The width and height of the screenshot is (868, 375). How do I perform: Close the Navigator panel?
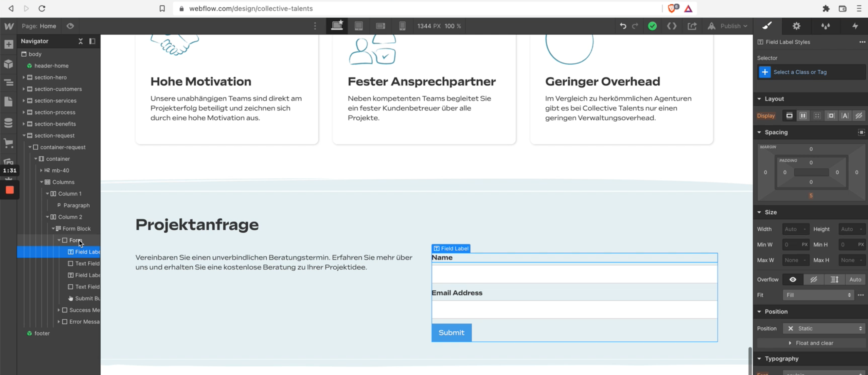tap(81, 41)
